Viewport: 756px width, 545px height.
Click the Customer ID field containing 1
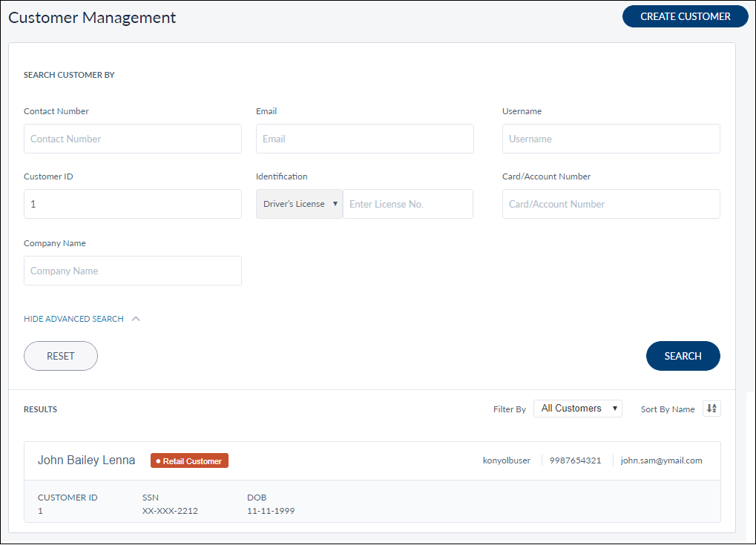pyautogui.click(x=133, y=204)
